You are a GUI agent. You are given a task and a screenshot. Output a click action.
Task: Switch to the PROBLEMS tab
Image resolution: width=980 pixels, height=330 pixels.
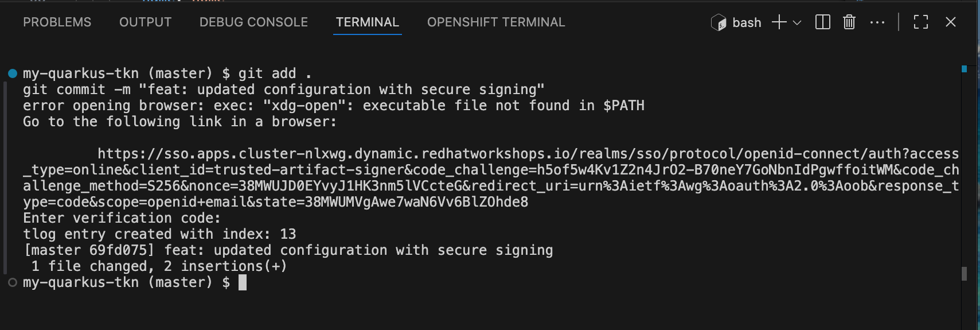pos(57,22)
